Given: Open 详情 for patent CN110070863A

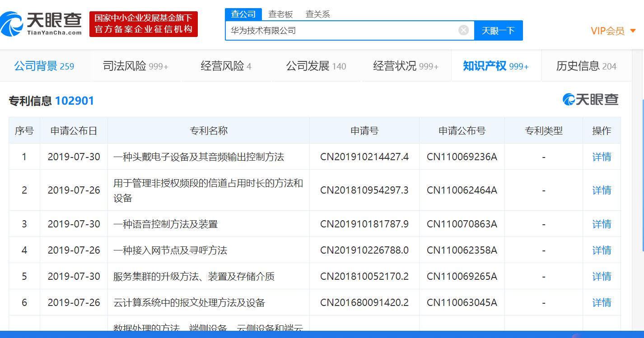Looking at the screenshot, I should 602,224.
